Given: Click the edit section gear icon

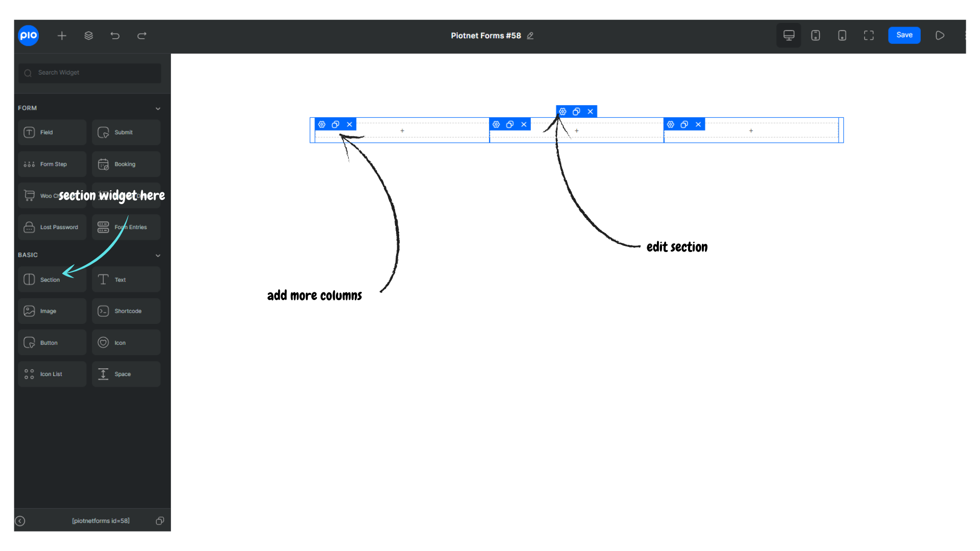Looking at the screenshot, I should pyautogui.click(x=562, y=111).
